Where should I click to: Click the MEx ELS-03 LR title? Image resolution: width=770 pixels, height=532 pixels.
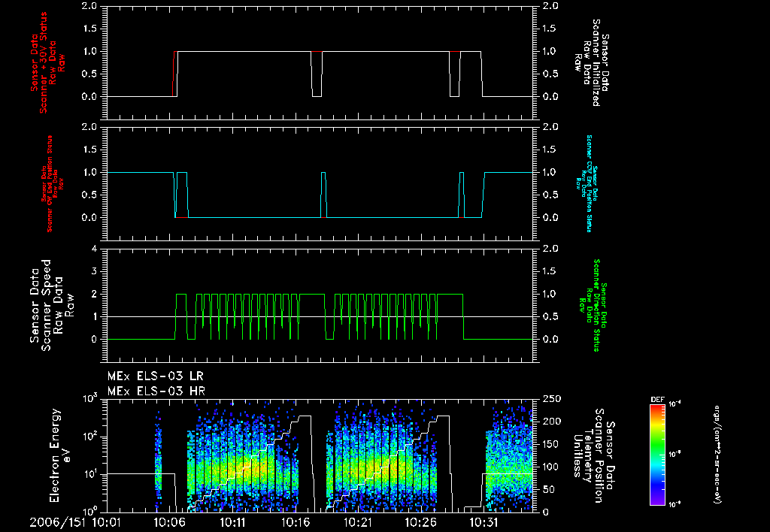click(155, 376)
